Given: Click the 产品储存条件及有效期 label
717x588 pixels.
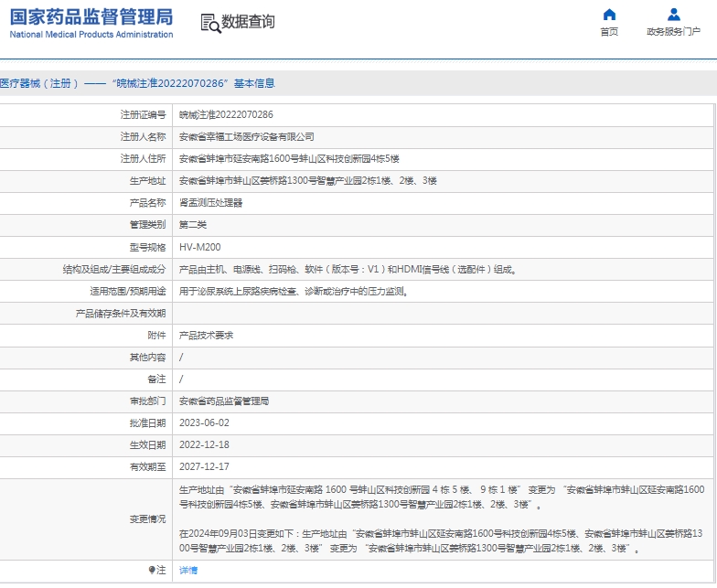Looking at the screenshot, I should (x=121, y=313).
